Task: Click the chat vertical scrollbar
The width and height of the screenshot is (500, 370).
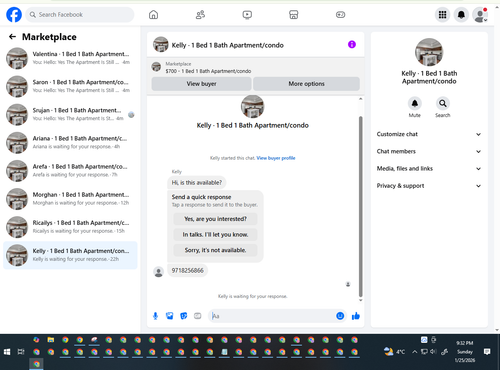Action: point(360,206)
